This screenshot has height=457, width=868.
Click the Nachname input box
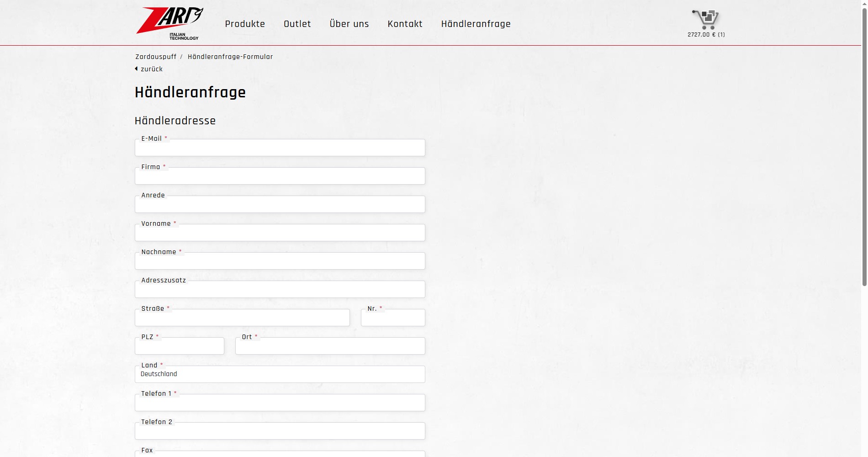[x=280, y=261]
